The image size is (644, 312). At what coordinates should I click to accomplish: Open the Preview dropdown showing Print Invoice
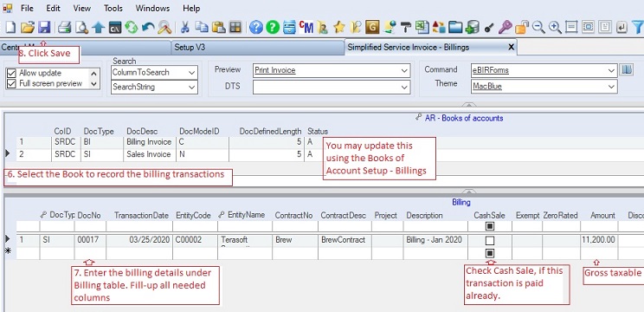pyautogui.click(x=404, y=71)
